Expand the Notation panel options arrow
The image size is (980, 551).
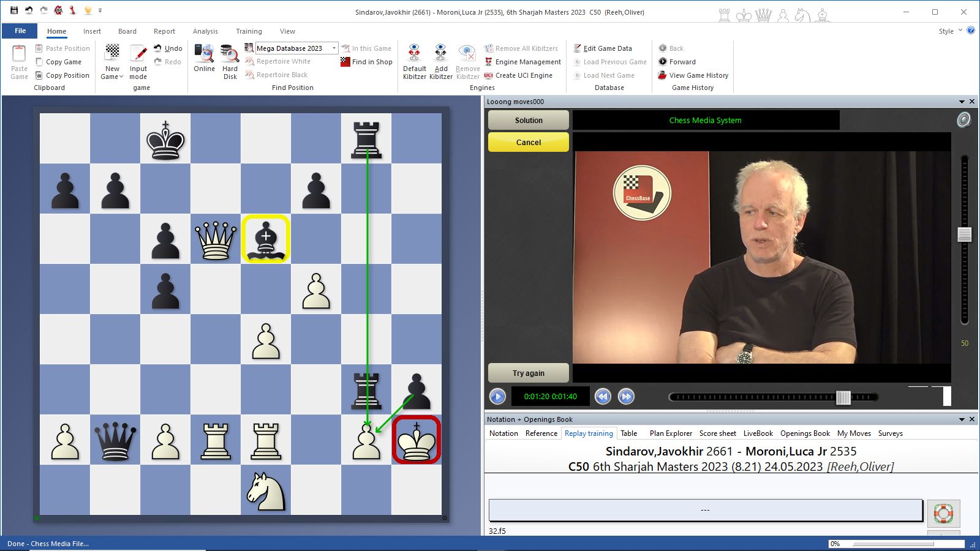click(x=962, y=419)
